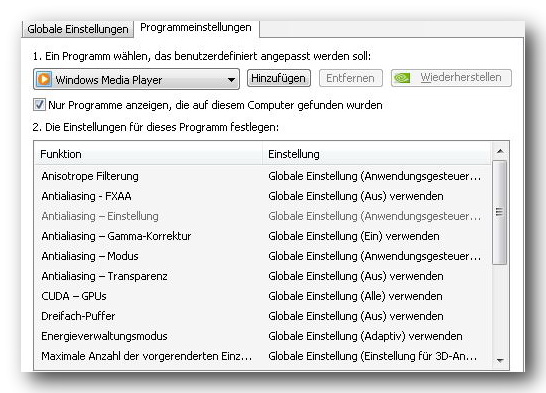Select the Energieverwaltungsmodus row
Viewport: 546px width, 393px height.
click(263, 336)
